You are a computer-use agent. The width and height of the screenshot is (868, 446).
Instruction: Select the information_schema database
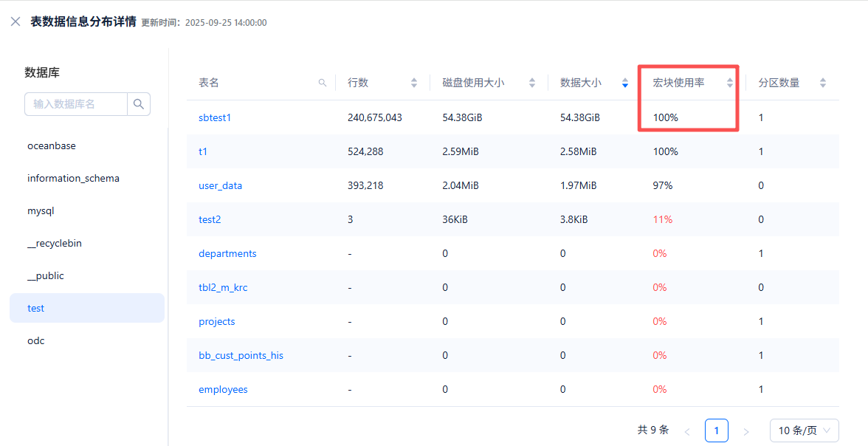[x=73, y=179]
